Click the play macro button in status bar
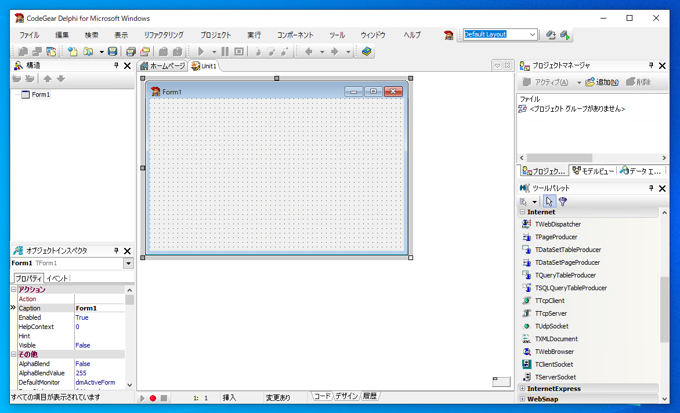Screen dimensions: 680x413 (142, 398)
